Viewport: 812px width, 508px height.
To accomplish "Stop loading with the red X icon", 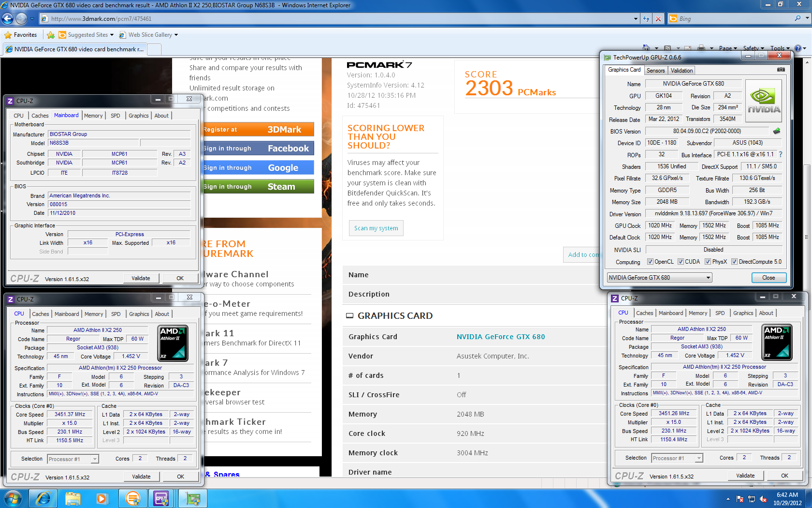I will [658, 19].
